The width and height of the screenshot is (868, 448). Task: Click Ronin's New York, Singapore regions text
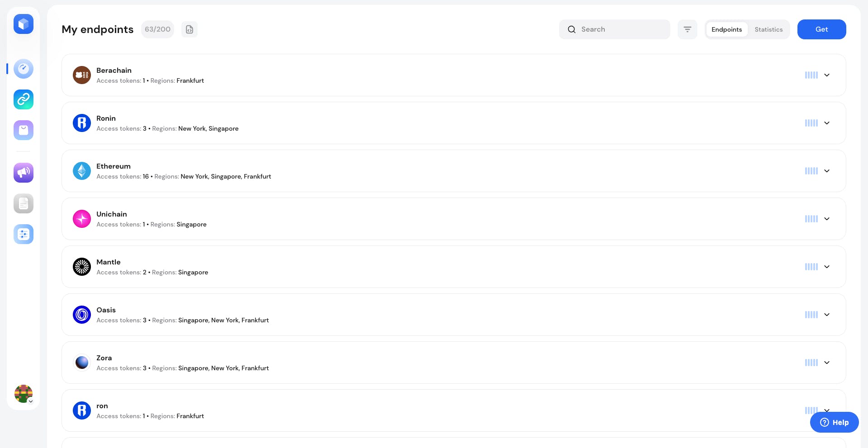[209, 129]
